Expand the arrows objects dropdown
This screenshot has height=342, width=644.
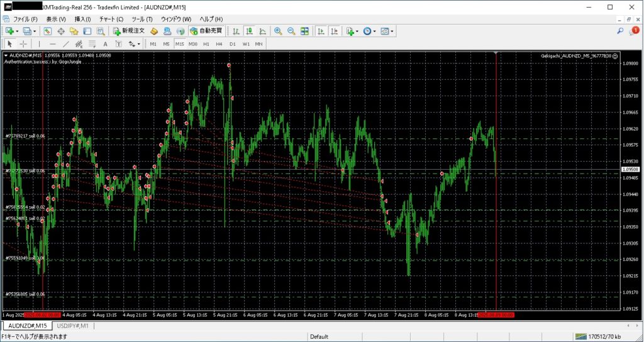(138, 44)
